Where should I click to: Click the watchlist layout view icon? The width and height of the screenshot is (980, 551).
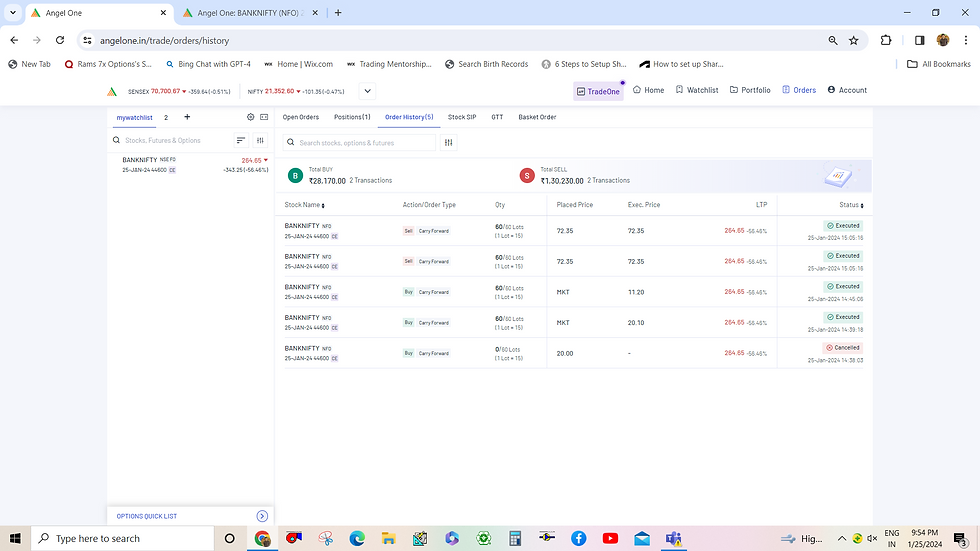[x=264, y=117]
